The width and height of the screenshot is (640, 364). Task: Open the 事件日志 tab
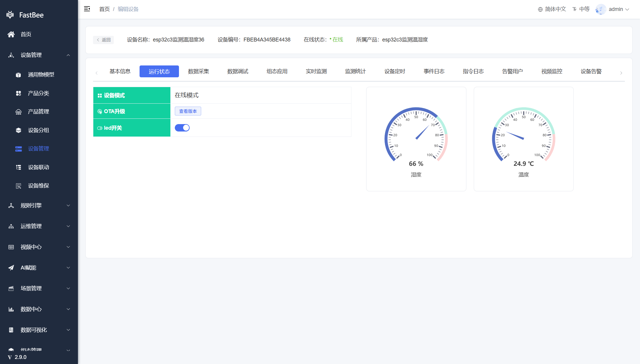434,71
